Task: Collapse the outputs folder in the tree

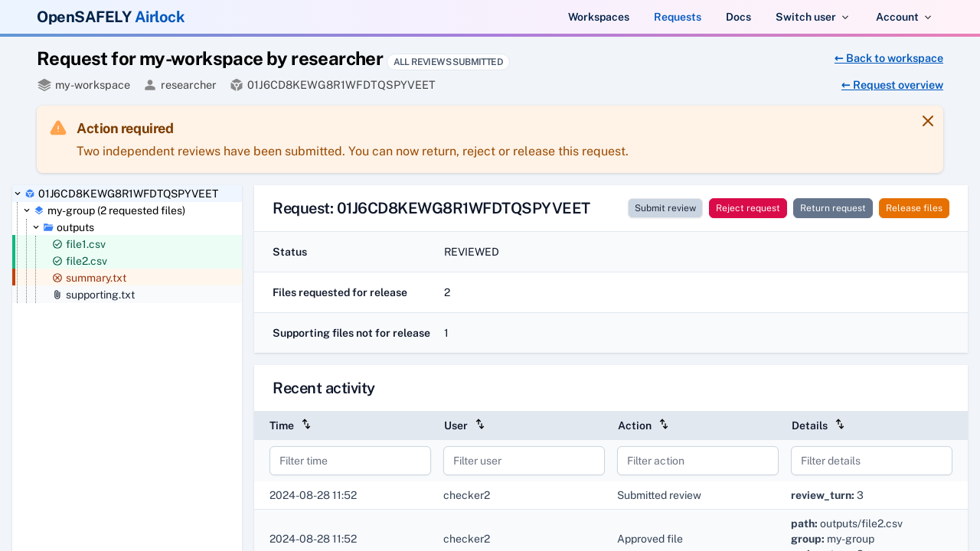Action: click(35, 227)
